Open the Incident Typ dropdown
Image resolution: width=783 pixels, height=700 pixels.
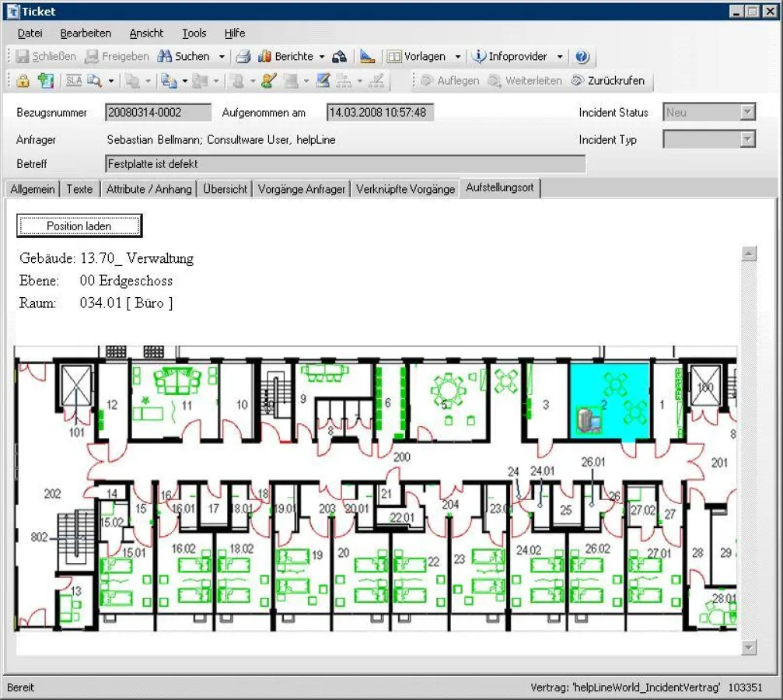(747, 140)
